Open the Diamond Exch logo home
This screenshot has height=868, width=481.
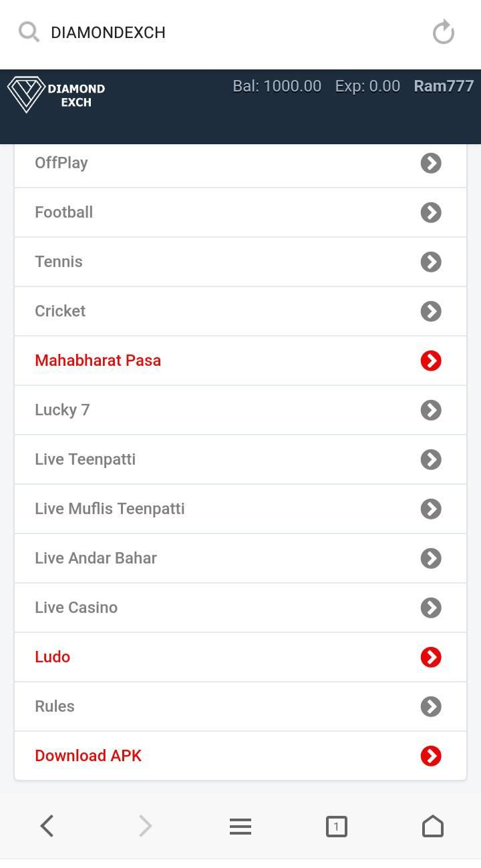tap(57, 95)
